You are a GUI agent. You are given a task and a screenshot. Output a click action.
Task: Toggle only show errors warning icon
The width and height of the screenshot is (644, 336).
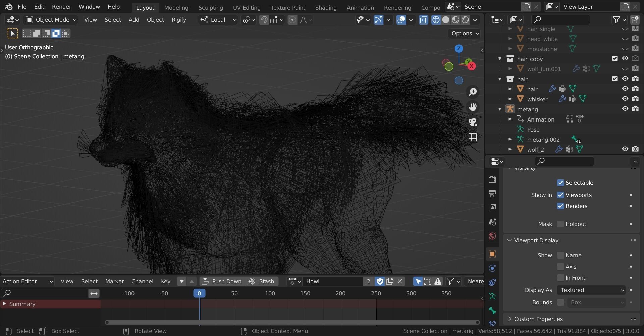click(438, 281)
